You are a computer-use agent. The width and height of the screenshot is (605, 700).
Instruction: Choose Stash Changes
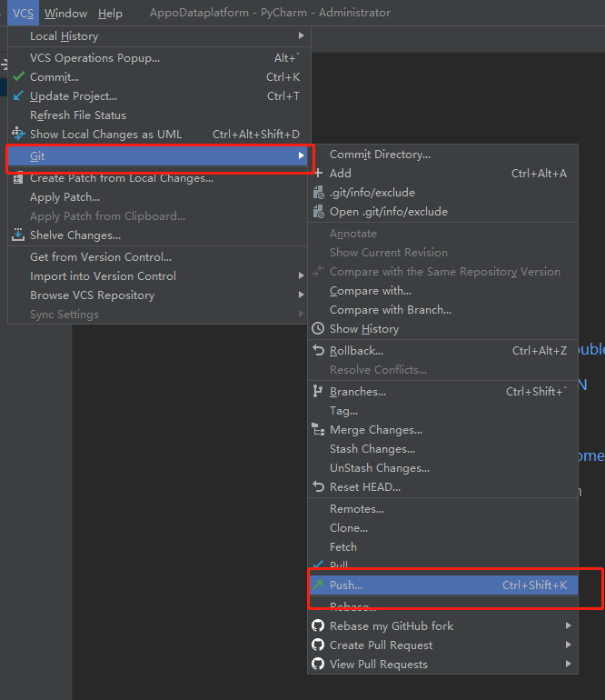click(442, 449)
